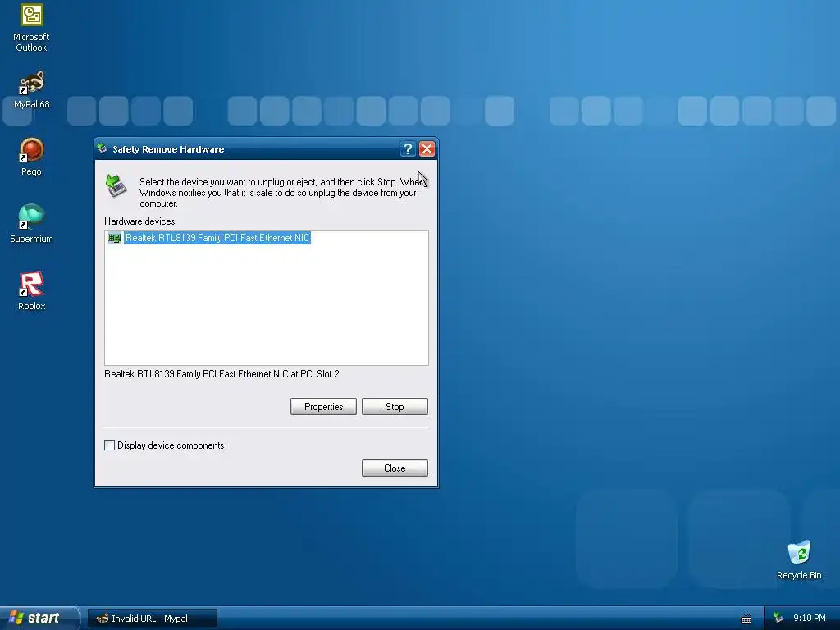Screen dimensions: 840x630
Task: Switch to Invalid URL - Mypal taskbar window
Action: tap(153, 619)
